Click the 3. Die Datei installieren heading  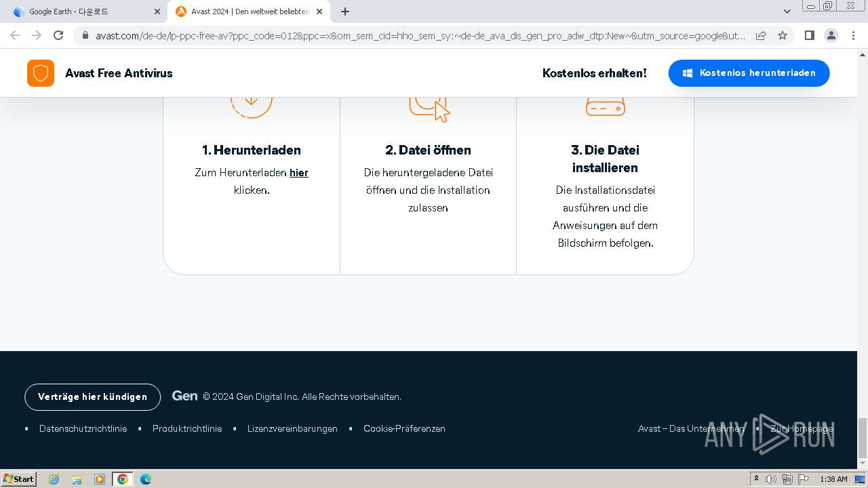(605, 159)
